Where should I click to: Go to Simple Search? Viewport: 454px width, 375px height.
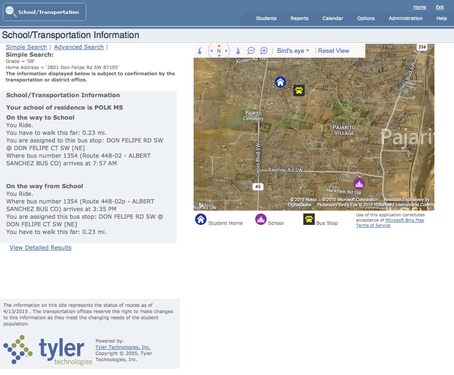click(x=26, y=47)
